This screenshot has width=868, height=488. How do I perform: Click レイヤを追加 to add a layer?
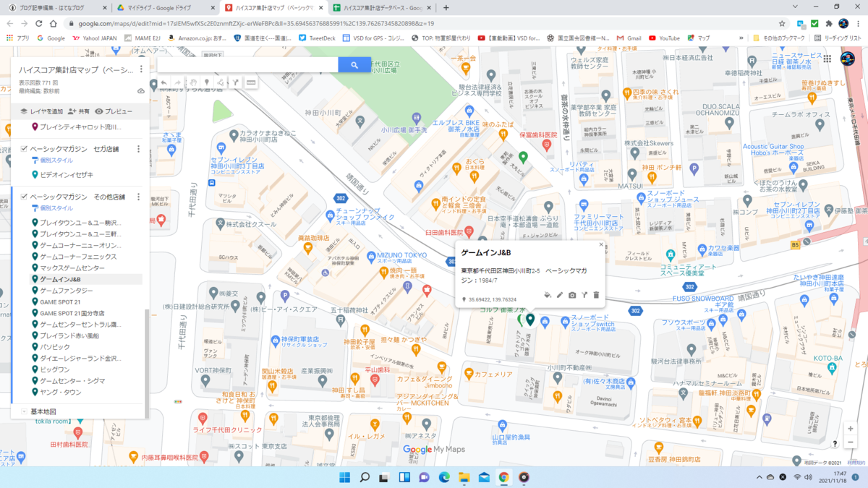point(41,111)
